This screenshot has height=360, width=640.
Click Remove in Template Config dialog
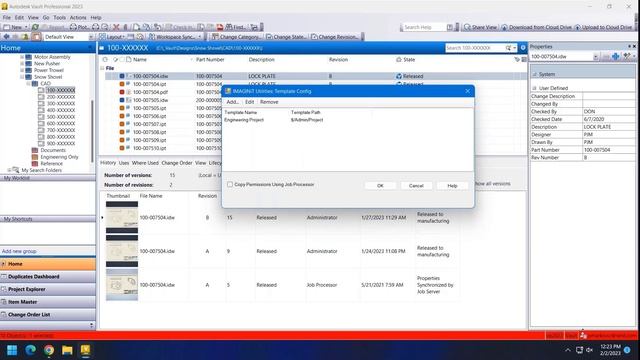(269, 102)
